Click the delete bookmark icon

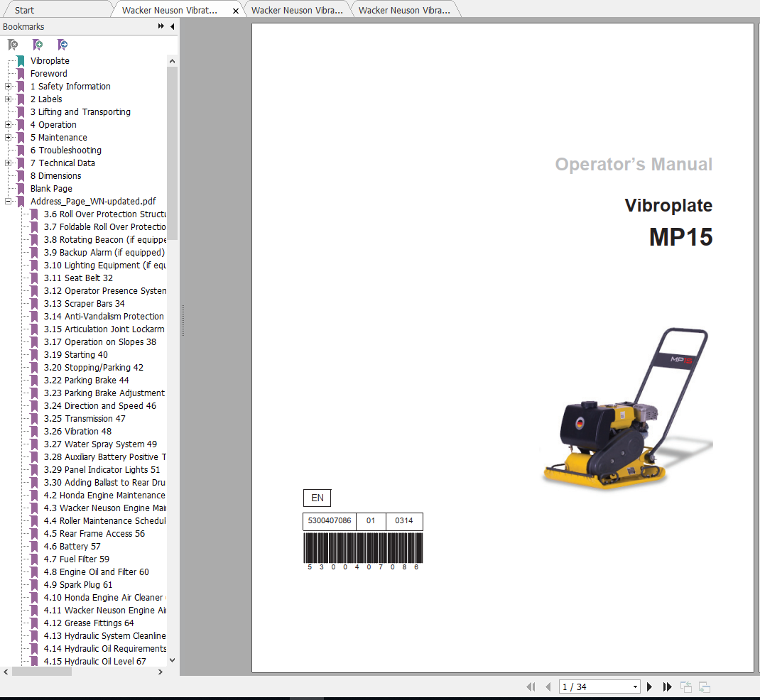click(x=13, y=45)
